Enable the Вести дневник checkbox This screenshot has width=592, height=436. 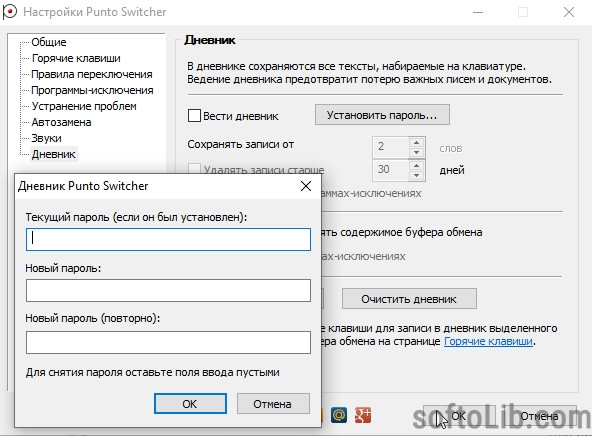[x=194, y=116]
